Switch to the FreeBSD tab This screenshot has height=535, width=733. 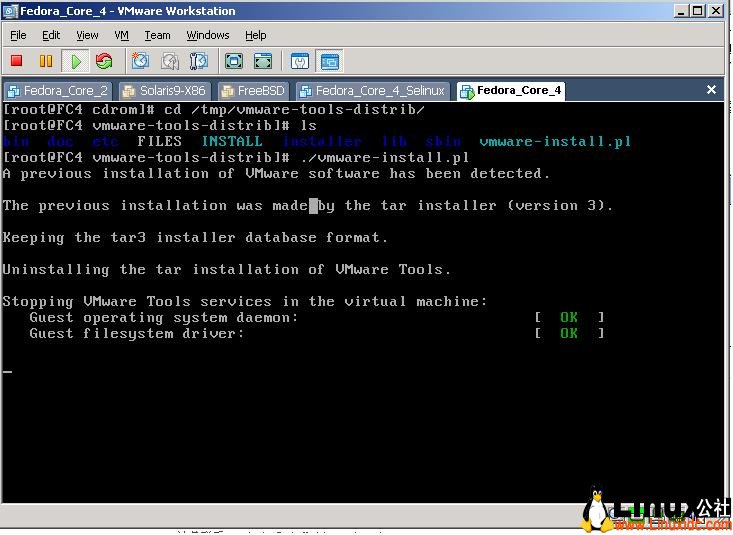253,91
